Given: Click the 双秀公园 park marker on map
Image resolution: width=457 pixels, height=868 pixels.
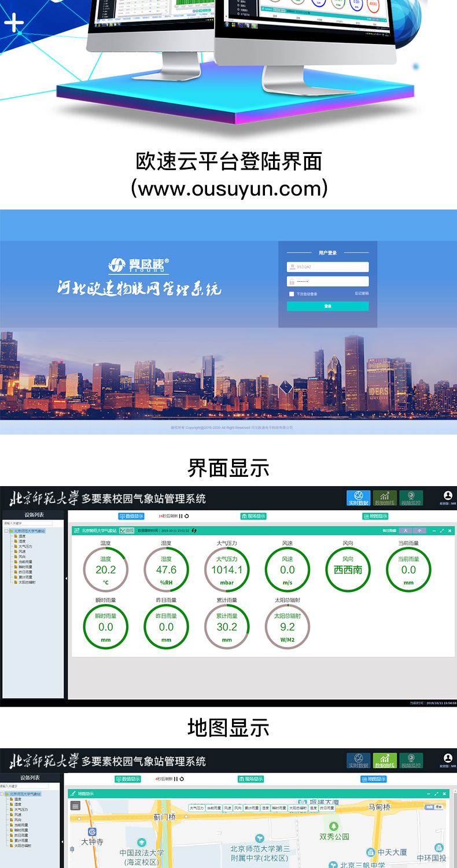Looking at the screenshot, I should [334, 826].
